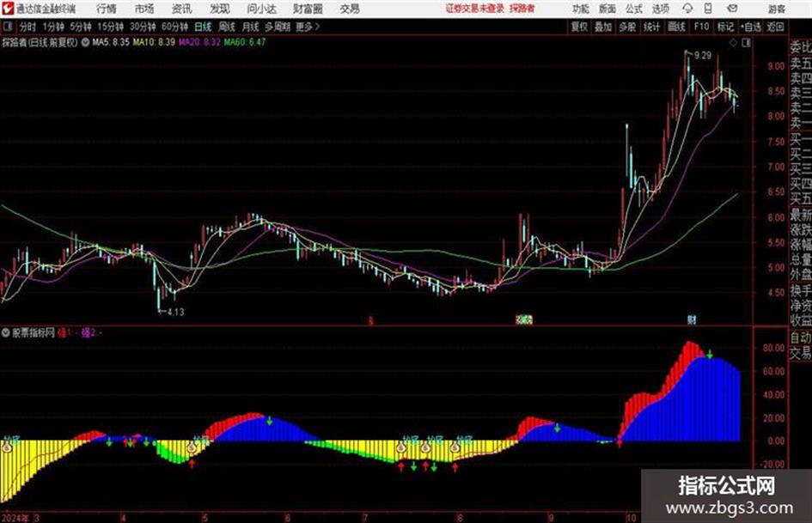The height and width of the screenshot is (523, 812).
Task: Click the headset customer service icon
Action: click(x=687, y=9)
